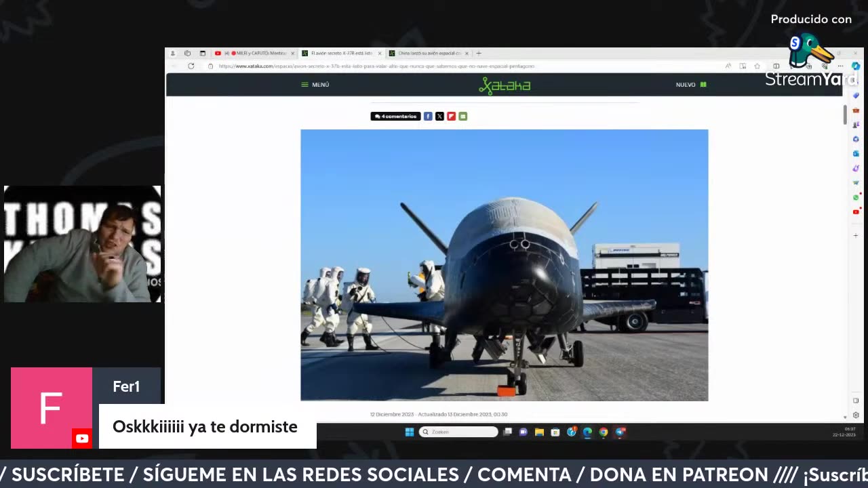Click the X-37B spaceplane photo
Image resolution: width=868 pixels, height=488 pixels.
click(505, 265)
